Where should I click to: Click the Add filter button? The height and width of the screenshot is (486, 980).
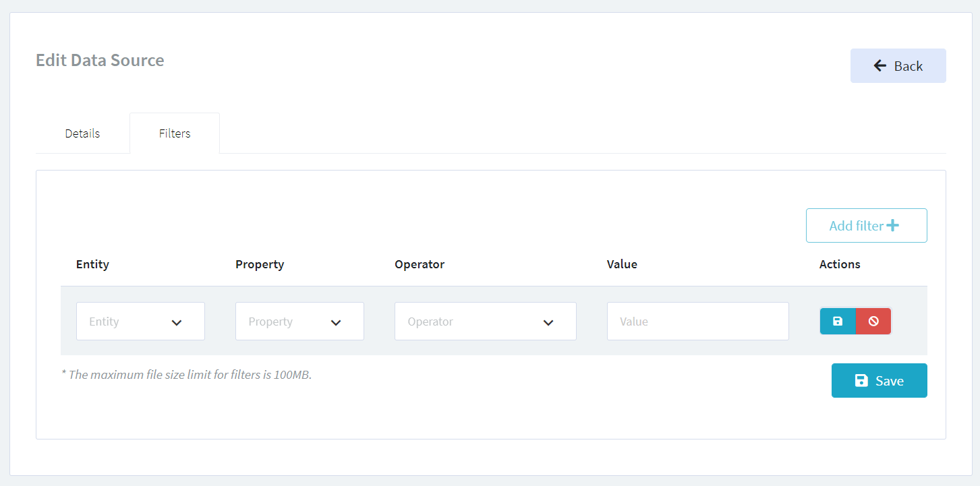coord(866,225)
